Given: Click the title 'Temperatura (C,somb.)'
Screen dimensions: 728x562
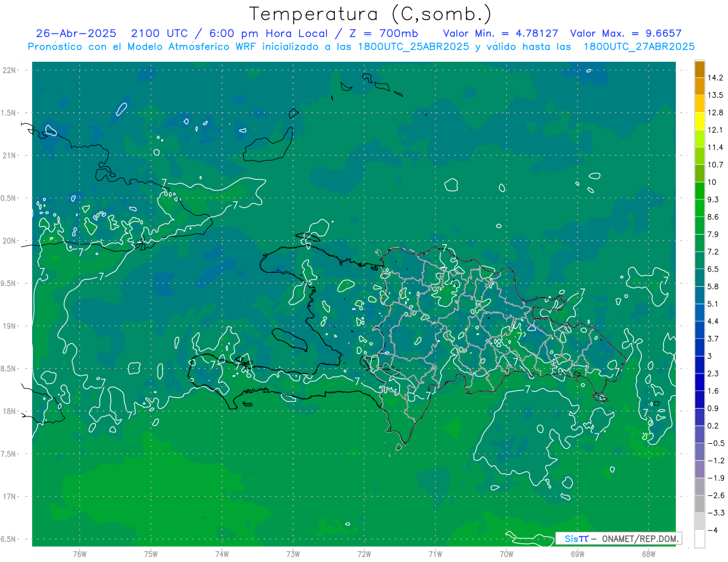Looking at the screenshot, I should click(x=371, y=14).
